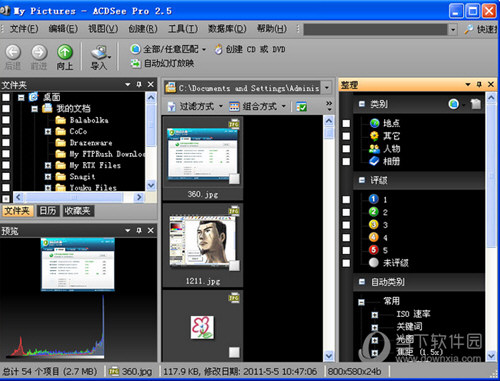Viewport: 500px width, 381px height.
Task: Tick the checkbox beside 相册
Action: coord(346,162)
